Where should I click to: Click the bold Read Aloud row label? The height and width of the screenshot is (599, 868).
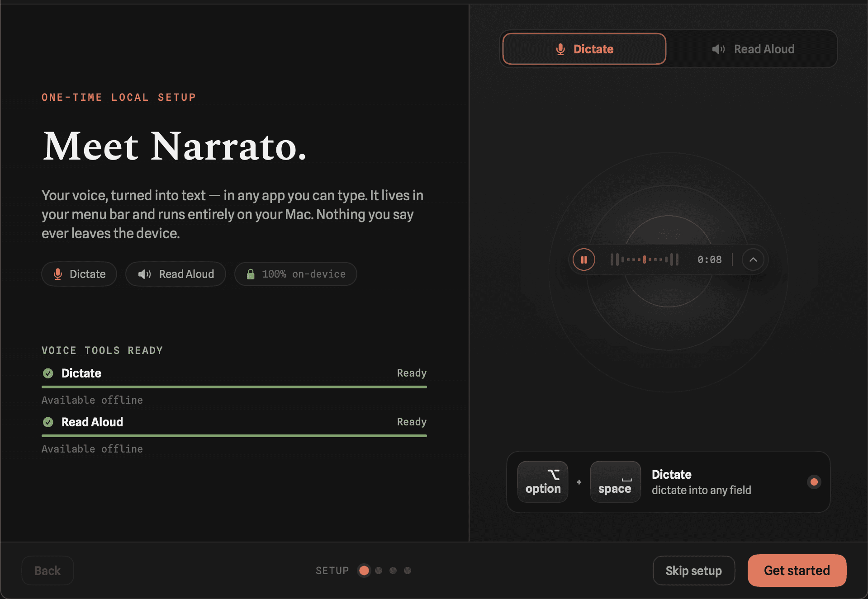tap(92, 422)
